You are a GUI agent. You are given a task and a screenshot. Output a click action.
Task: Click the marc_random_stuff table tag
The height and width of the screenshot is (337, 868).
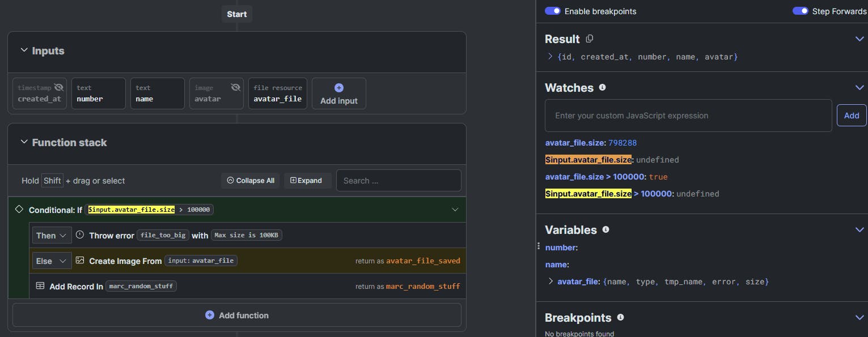click(141, 286)
